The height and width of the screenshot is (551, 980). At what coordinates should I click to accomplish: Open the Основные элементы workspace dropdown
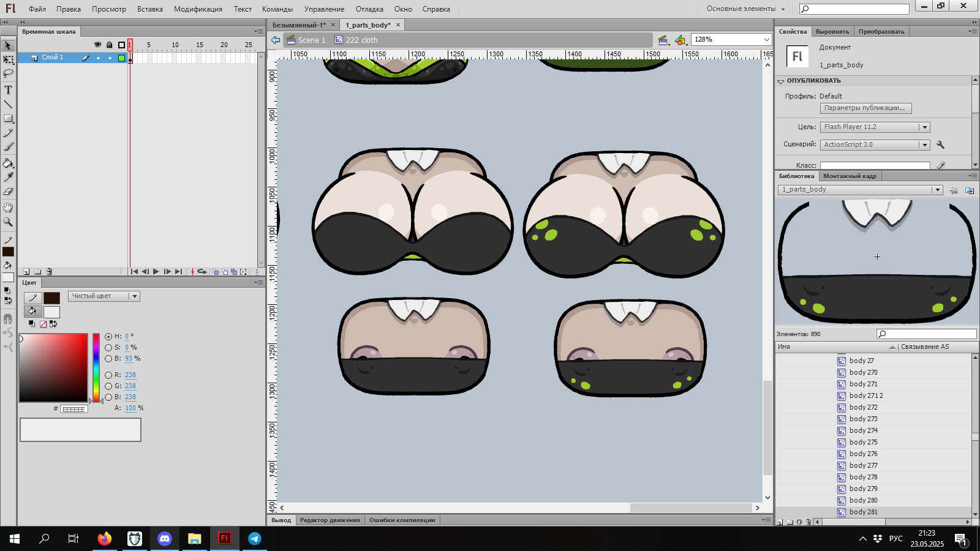point(745,9)
